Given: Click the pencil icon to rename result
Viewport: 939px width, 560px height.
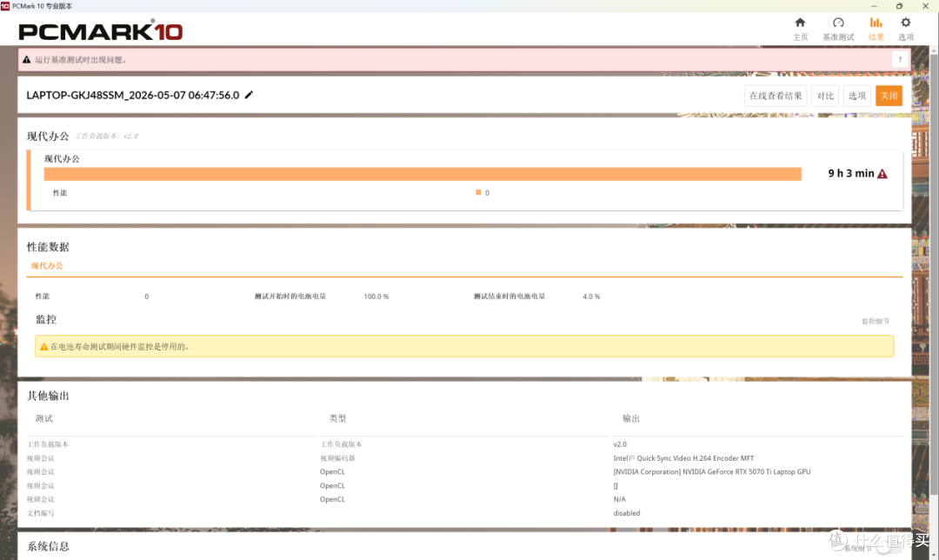Looking at the screenshot, I should (x=250, y=95).
